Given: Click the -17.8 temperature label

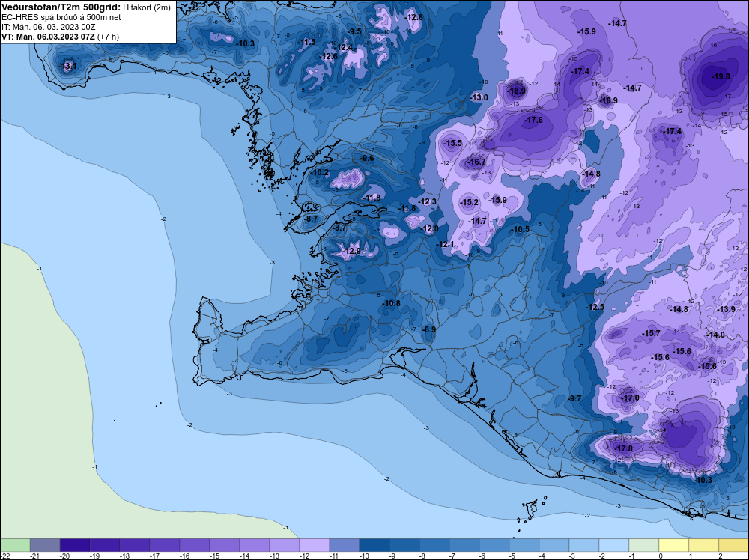Looking at the screenshot, I should (623, 448).
